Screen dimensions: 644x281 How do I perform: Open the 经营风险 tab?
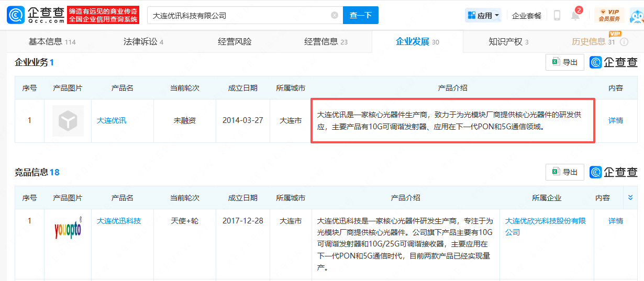click(235, 42)
